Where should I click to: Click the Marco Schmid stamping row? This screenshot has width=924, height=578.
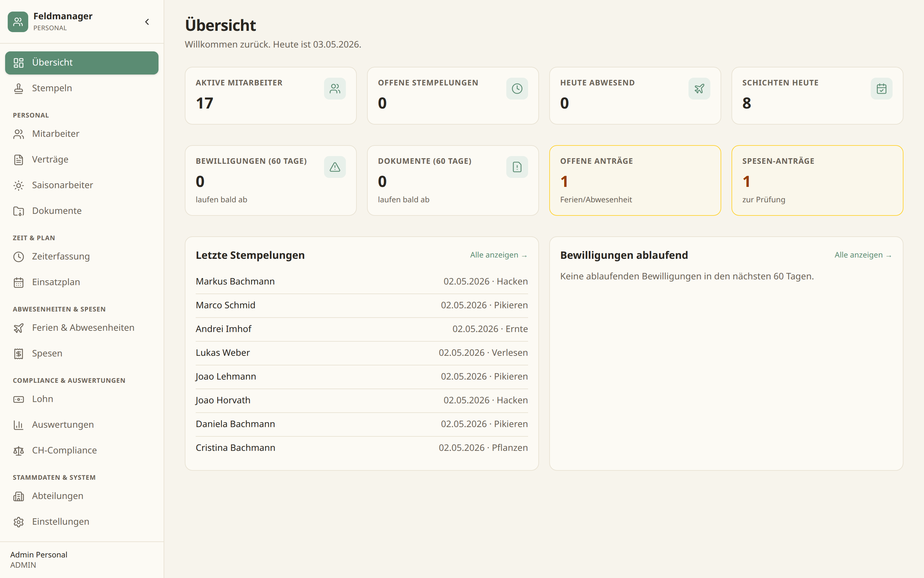pos(362,305)
